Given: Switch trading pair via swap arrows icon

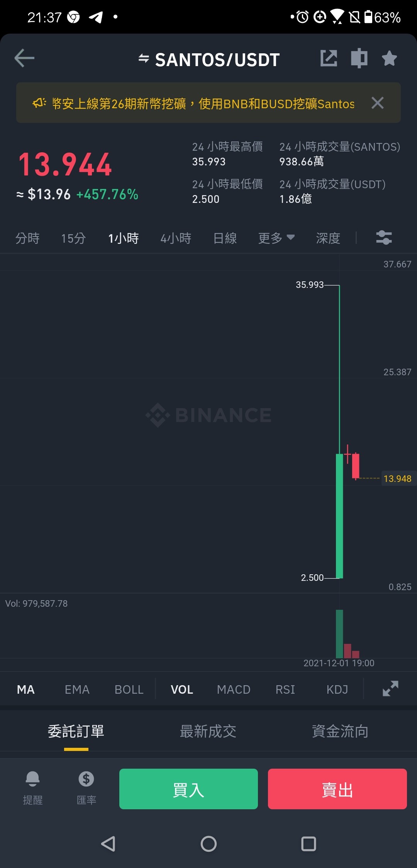Looking at the screenshot, I should coord(144,58).
